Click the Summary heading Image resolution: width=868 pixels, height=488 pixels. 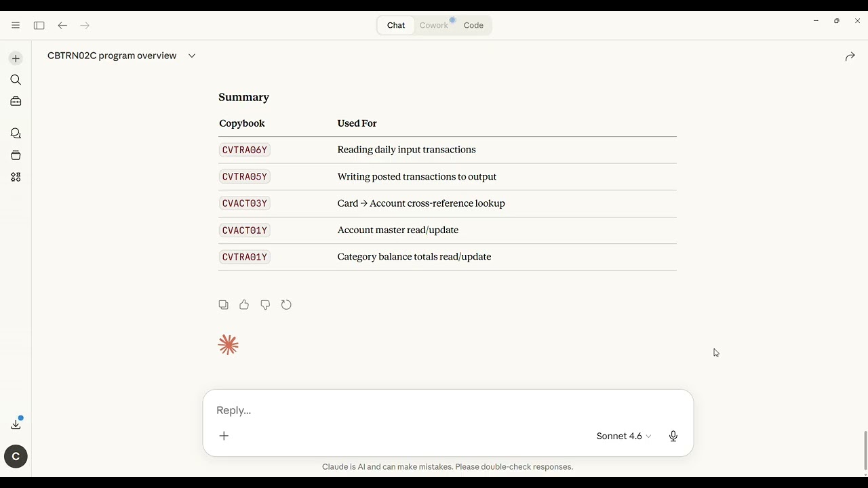coord(244,97)
